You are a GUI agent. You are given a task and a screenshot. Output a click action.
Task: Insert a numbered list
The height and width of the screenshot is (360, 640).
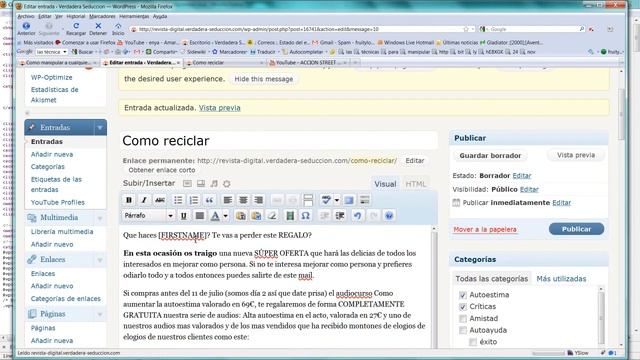[193, 200]
